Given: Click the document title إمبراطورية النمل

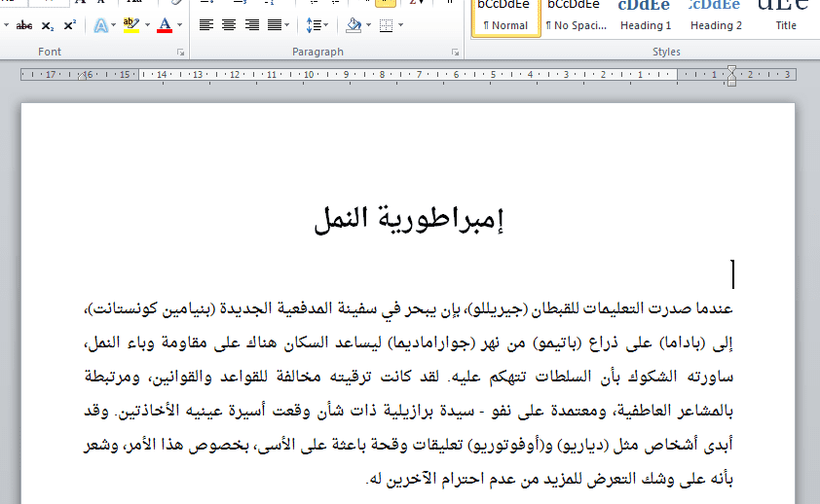Looking at the screenshot, I should point(409,219).
